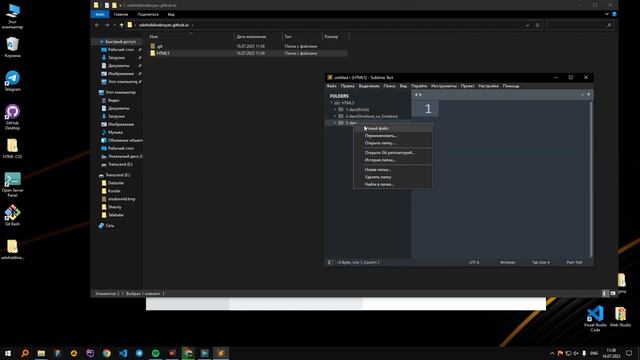Open Sublime Text 'Проект' menu
640x360 pixels.
(467, 86)
